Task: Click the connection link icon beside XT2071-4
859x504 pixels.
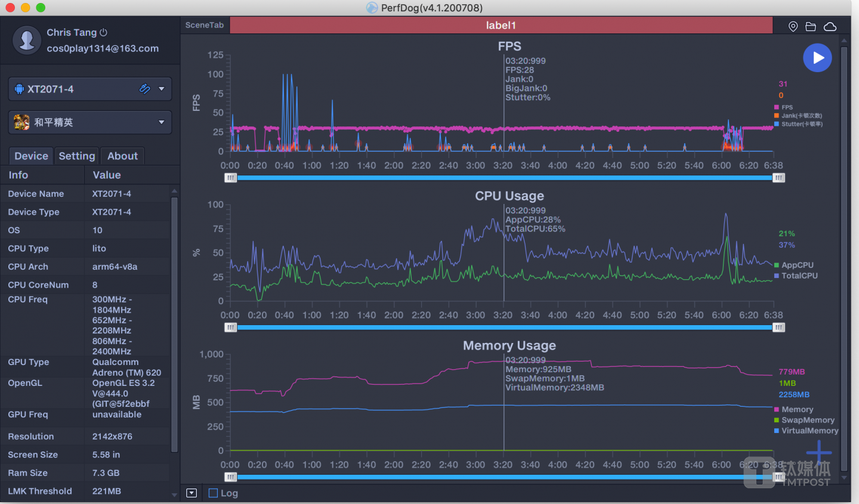Action: 144,89
